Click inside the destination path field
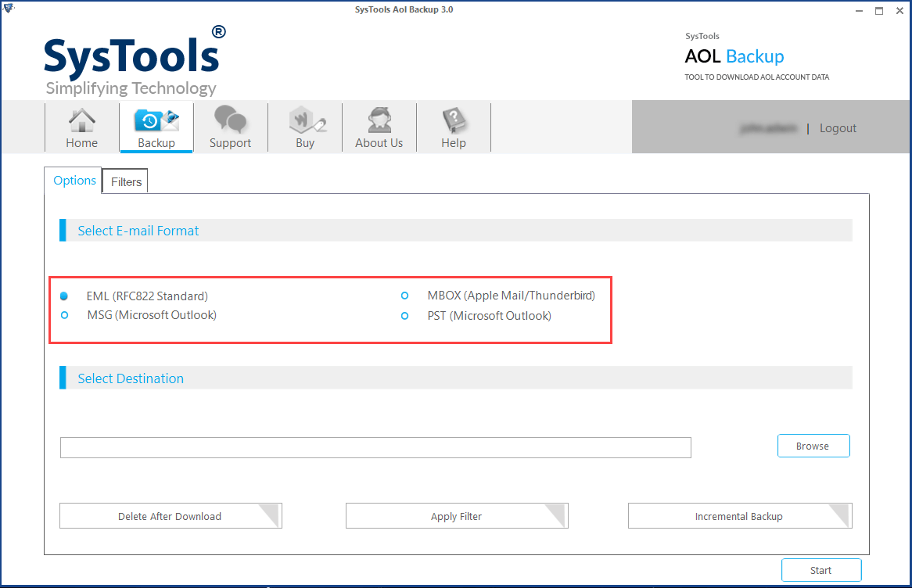 [375, 447]
